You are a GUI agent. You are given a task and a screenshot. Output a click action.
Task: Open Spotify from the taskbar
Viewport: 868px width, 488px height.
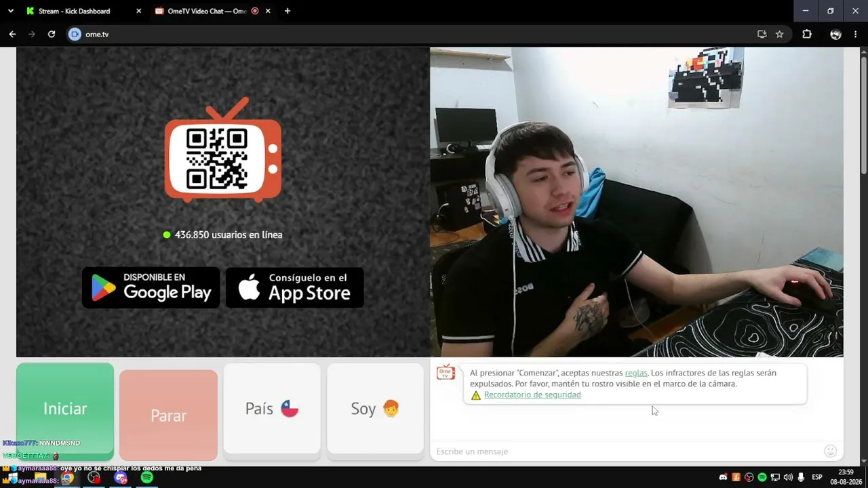(147, 478)
